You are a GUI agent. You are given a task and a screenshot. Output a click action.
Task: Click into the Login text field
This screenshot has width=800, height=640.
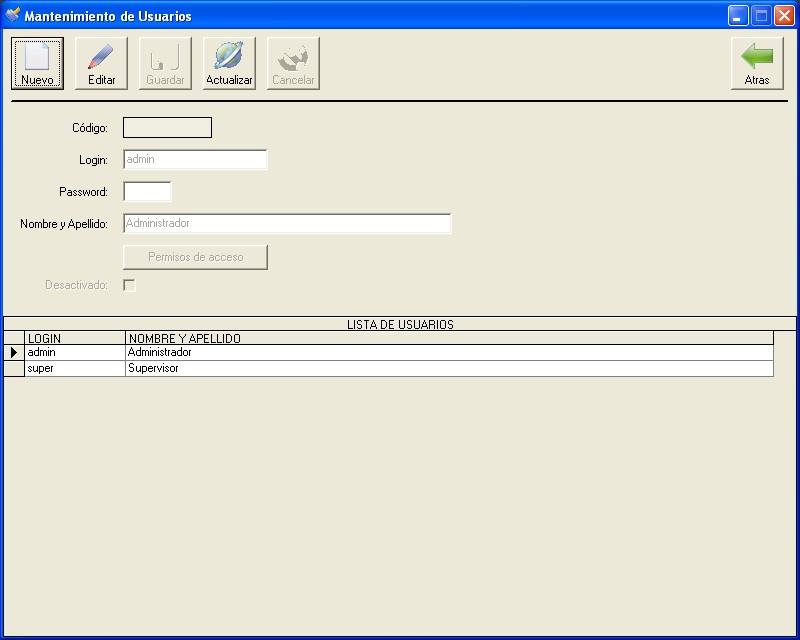pos(195,159)
